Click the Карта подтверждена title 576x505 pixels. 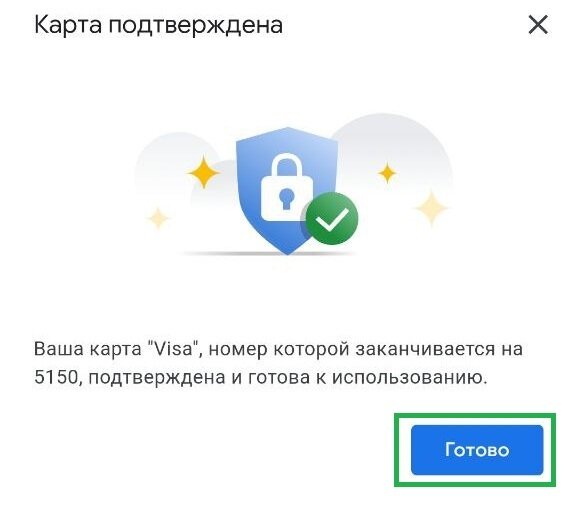click(x=158, y=25)
